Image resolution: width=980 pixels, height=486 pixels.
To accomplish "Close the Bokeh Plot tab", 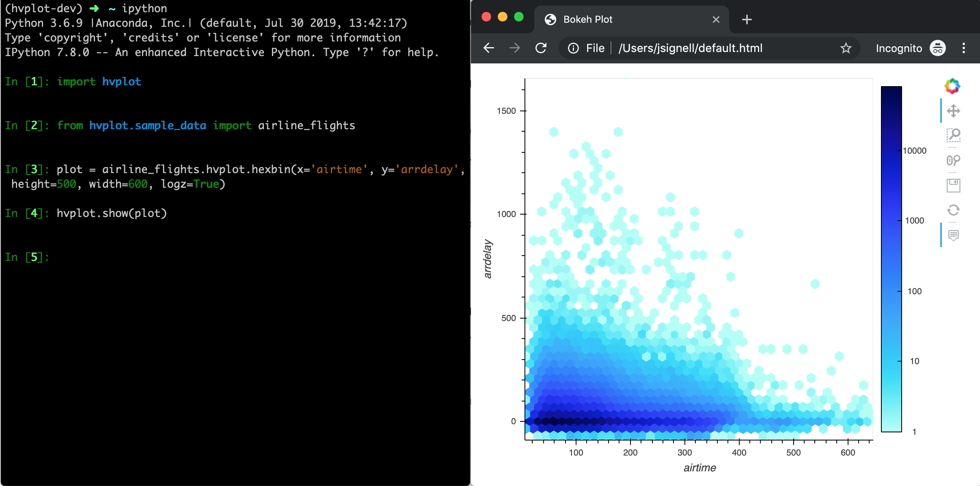I will click(716, 20).
